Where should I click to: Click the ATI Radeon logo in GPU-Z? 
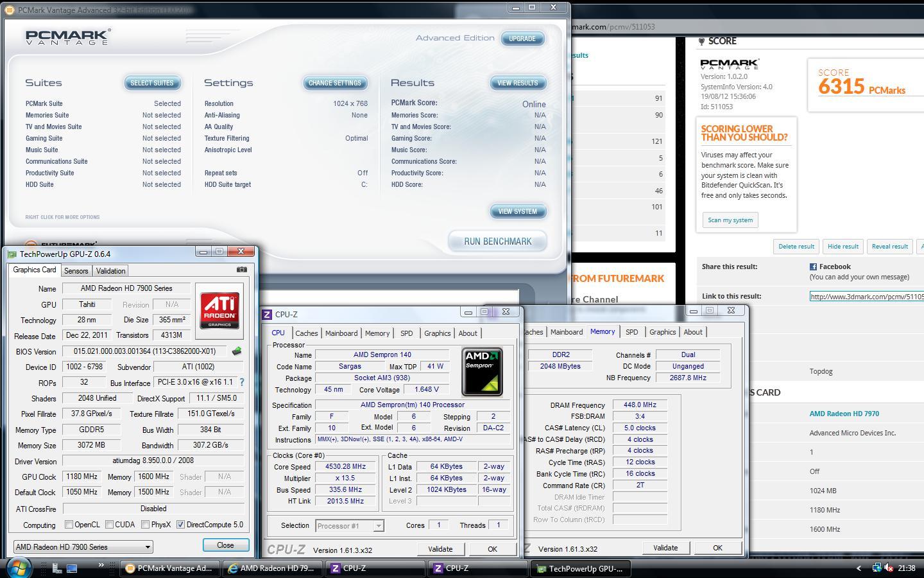tap(219, 311)
